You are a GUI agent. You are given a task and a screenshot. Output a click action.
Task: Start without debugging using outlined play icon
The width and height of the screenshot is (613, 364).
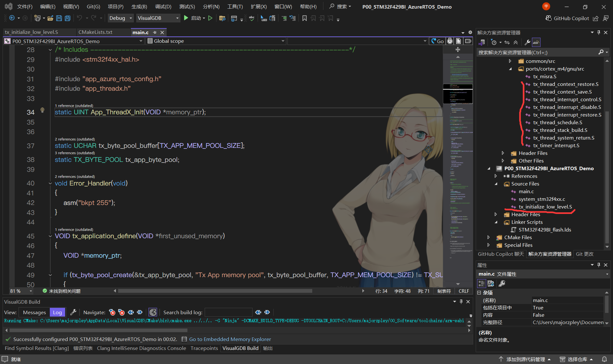[x=210, y=18]
